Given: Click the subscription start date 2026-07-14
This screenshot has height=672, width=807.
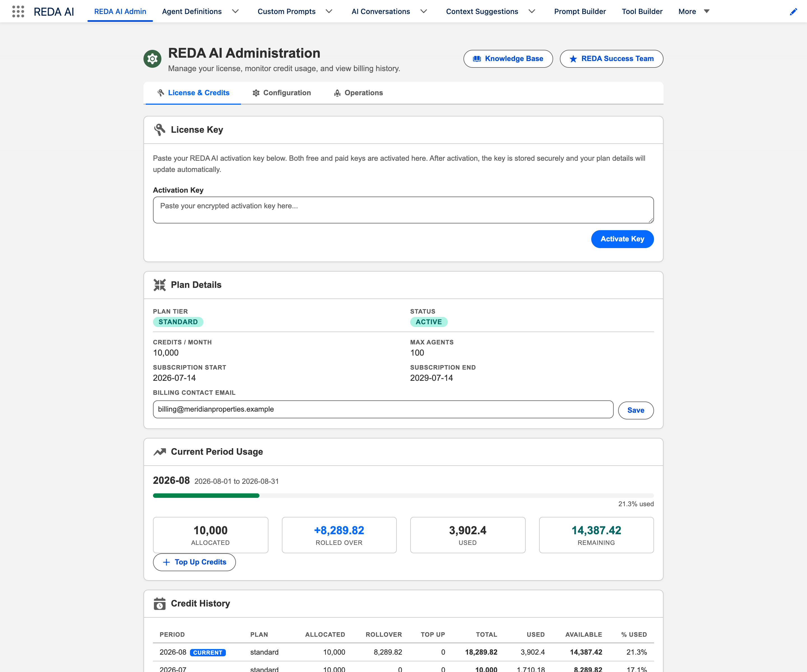Looking at the screenshot, I should click(175, 378).
